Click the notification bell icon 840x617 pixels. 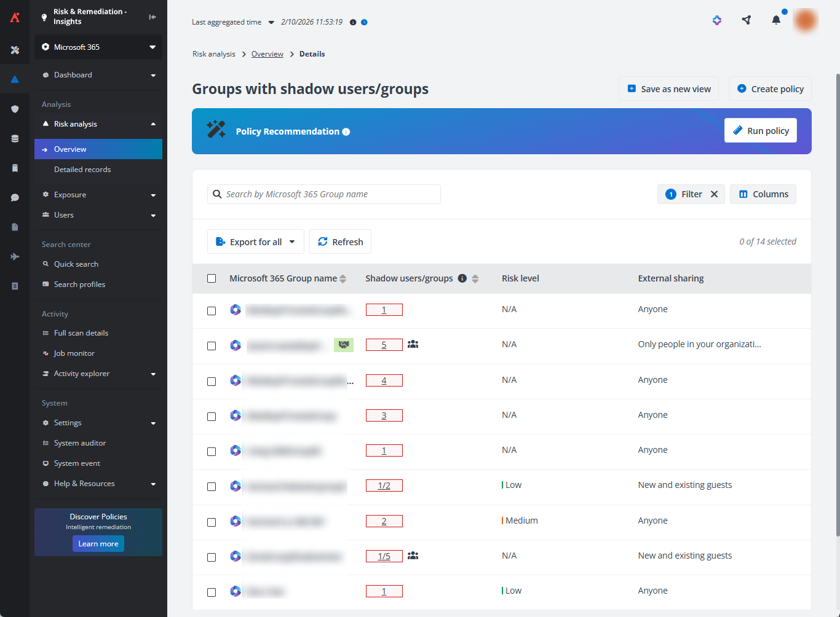776,20
